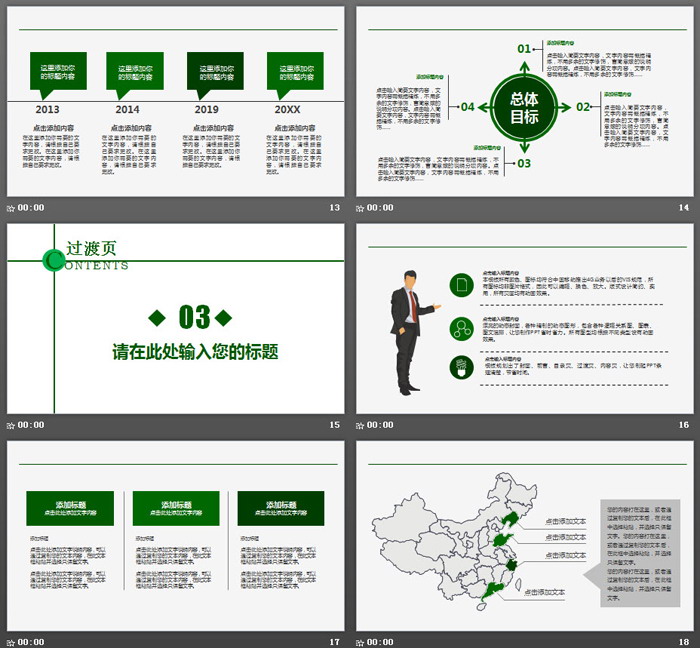
Task: Click the 00:00 timing under slide 14
Action: click(x=380, y=208)
